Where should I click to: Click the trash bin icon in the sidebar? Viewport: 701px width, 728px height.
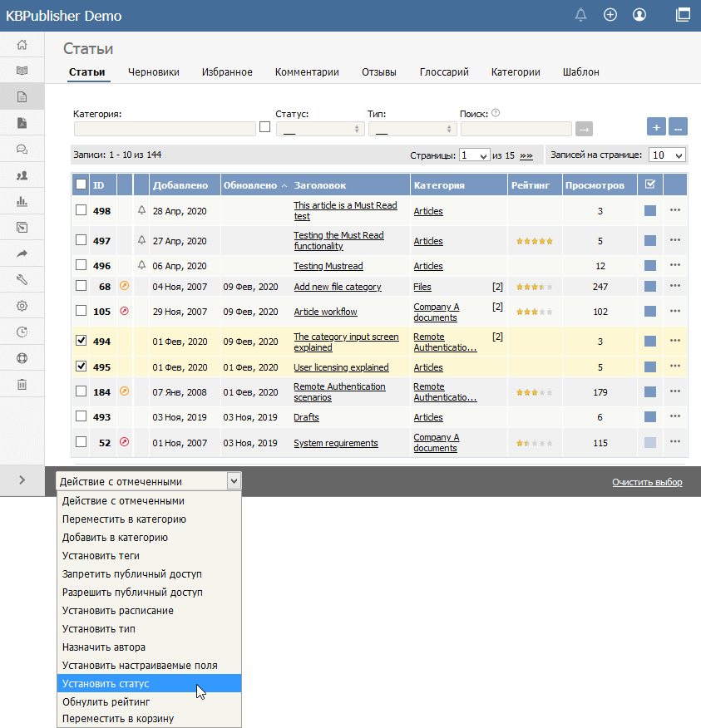click(22, 384)
